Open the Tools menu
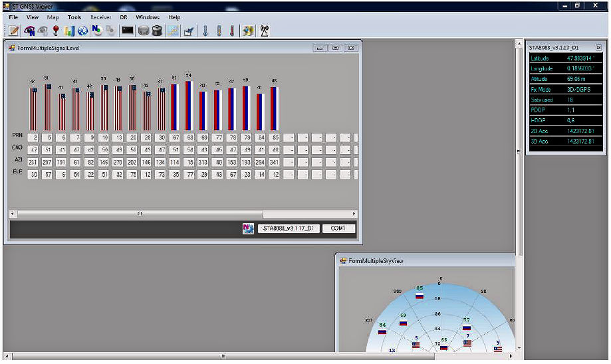 [74, 17]
